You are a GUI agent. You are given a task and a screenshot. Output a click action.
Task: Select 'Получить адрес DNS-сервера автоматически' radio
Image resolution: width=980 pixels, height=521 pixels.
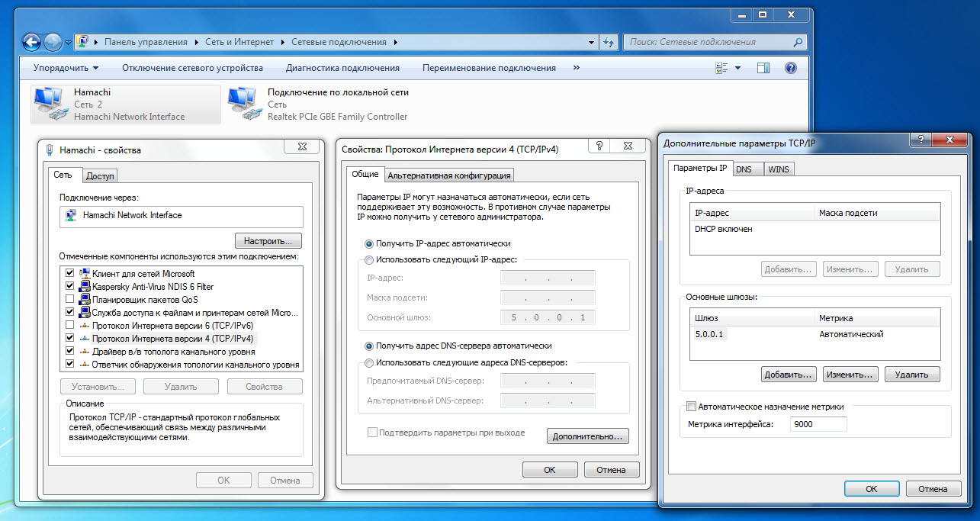tap(370, 346)
